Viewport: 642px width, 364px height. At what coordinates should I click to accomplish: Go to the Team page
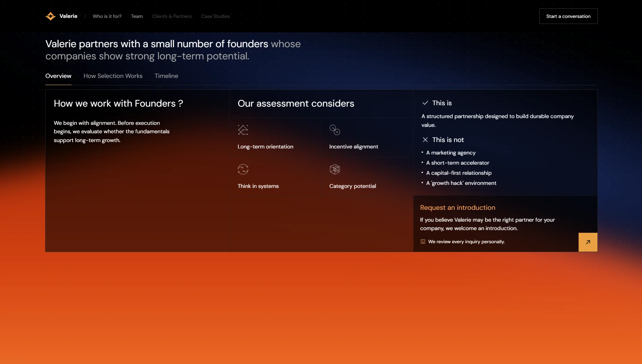137,16
